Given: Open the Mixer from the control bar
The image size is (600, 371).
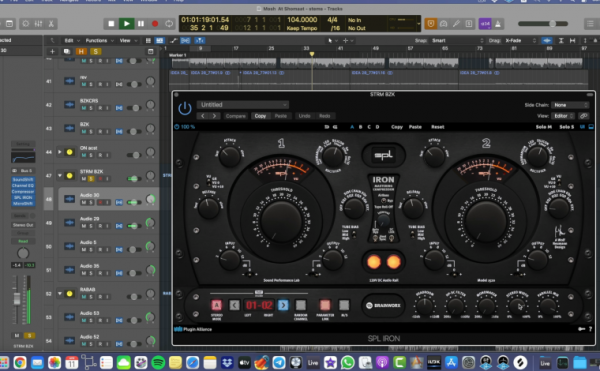Looking at the screenshot, I should tap(38, 24).
